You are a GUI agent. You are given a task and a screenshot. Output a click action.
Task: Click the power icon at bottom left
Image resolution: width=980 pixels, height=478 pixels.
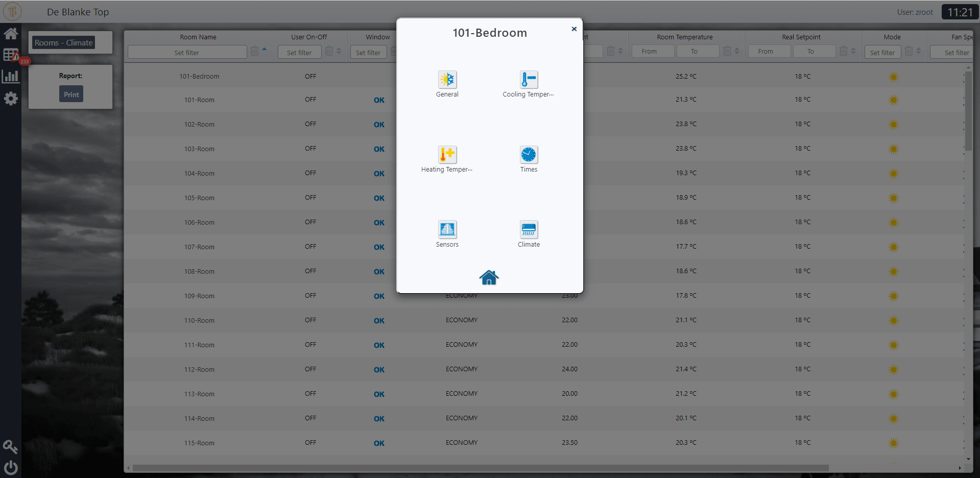click(10, 467)
